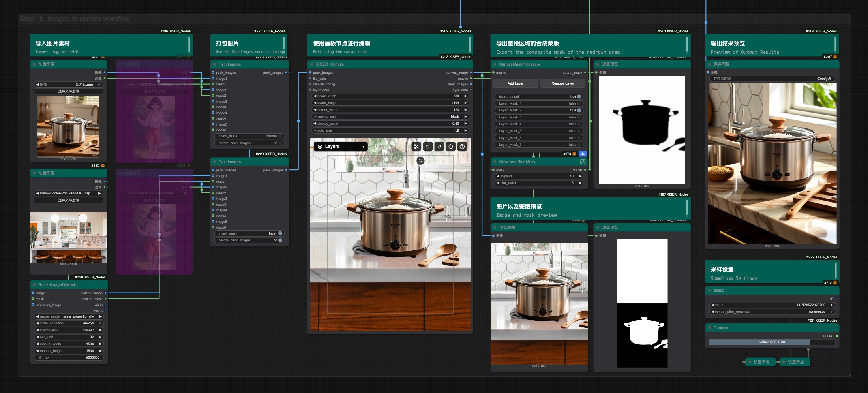Open the scale_condition dropdown
This screenshot has height=393, width=868.
pos(69,323)
